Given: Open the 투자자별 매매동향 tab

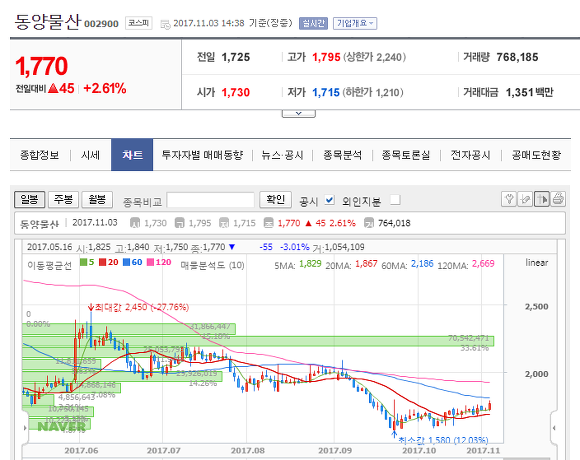Looking at the screenshot, I should coord(202,155).
